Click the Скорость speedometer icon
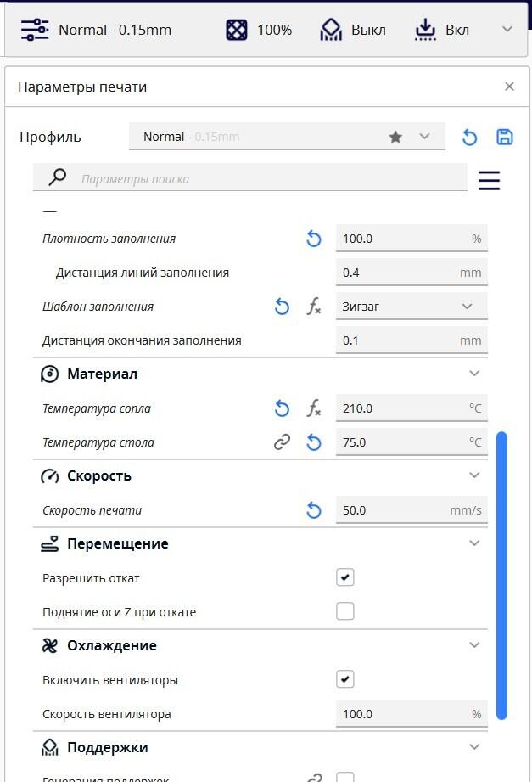Viewport: 532px width, 782px height. [x=49, y=475]
